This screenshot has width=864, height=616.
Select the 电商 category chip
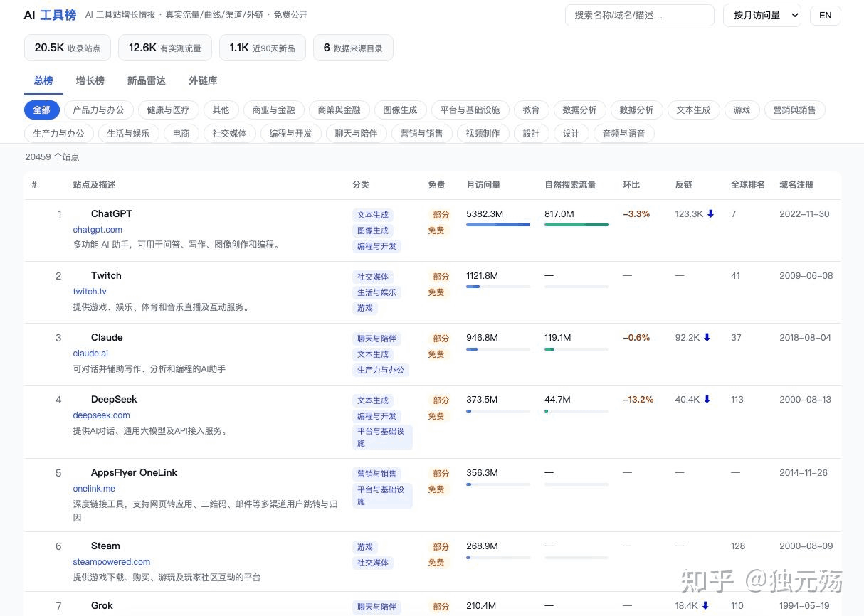click(181, 133)
